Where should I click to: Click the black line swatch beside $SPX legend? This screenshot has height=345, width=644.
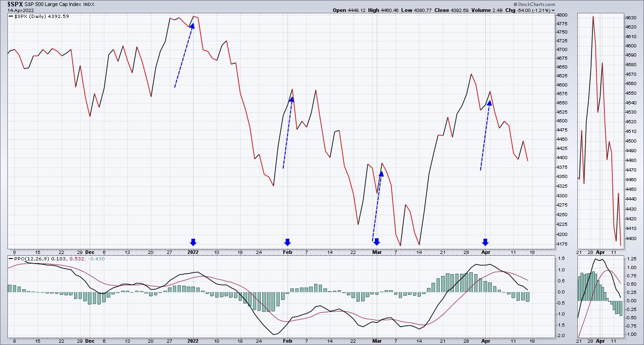click(x=11, y=17)
